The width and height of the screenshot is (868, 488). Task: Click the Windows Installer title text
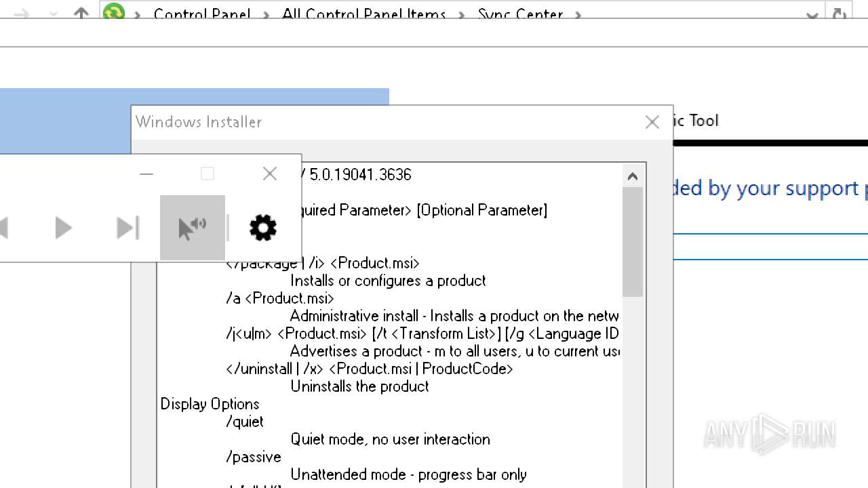click(x=199, y=122)
